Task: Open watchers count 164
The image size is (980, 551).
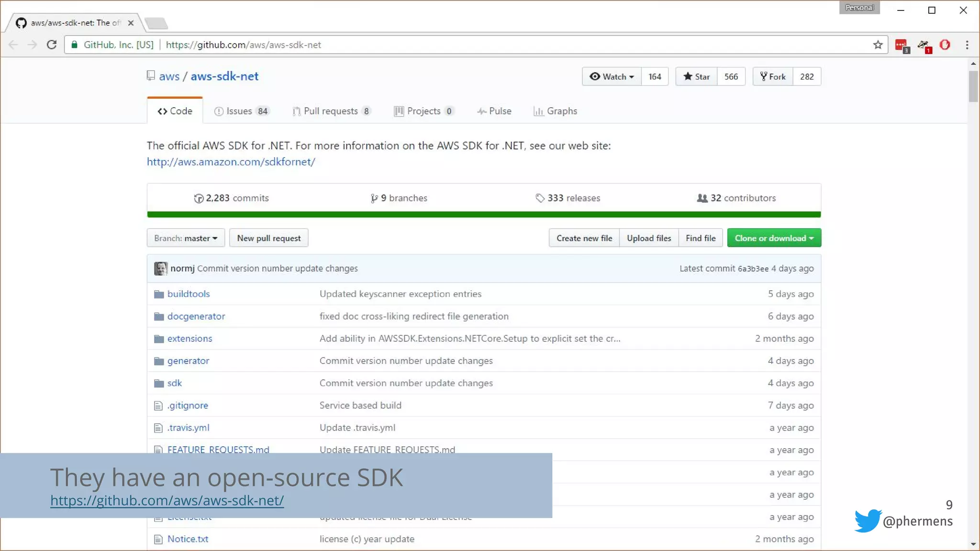Action: [655, 77]
